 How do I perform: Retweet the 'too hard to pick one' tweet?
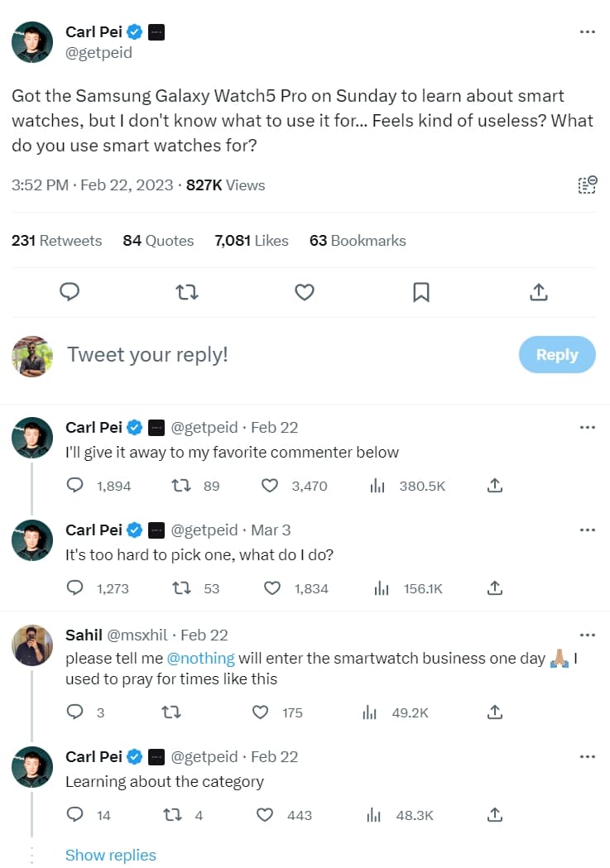click(x=180, y=588)
